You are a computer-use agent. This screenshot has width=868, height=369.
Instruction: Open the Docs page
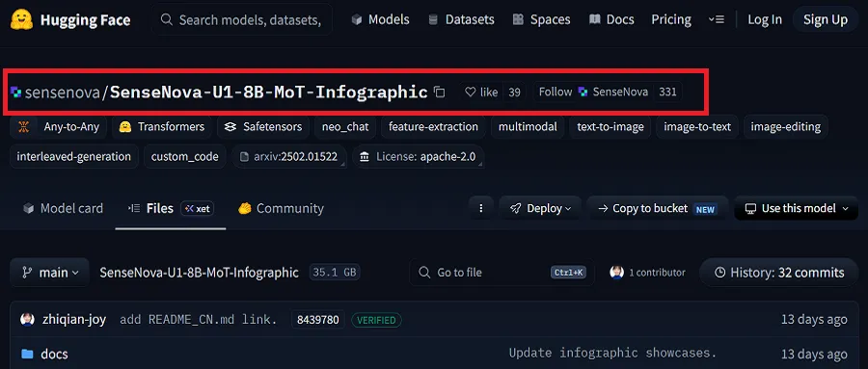pos(611,20)
